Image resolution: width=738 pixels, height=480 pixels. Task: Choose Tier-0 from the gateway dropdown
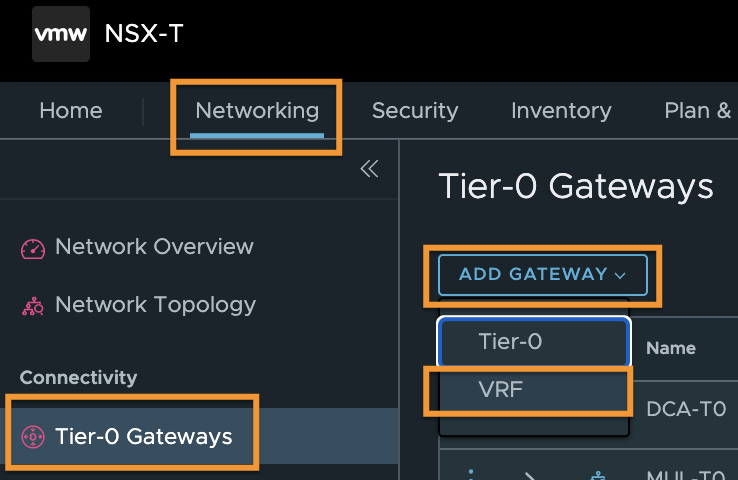click(534, 342)
